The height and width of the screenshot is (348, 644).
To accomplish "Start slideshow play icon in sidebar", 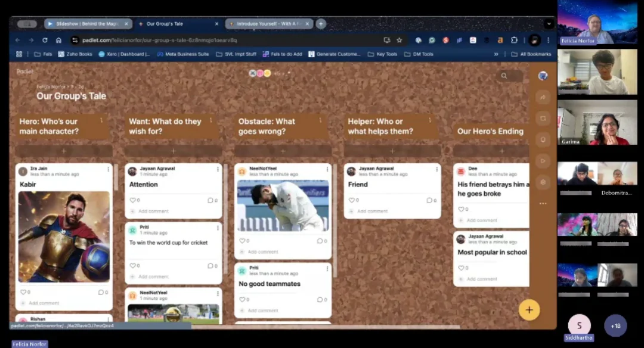I will point(543,160).
